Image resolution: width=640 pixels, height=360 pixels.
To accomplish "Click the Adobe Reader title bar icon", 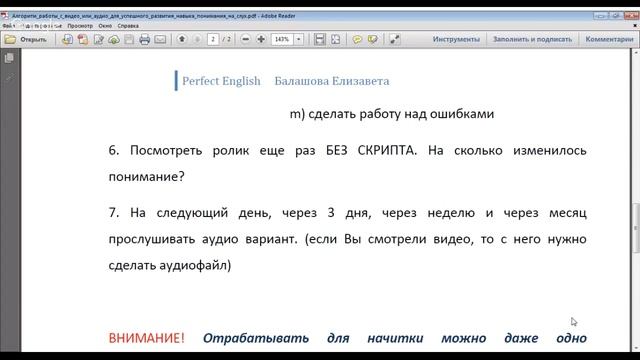I will point(4,16).
